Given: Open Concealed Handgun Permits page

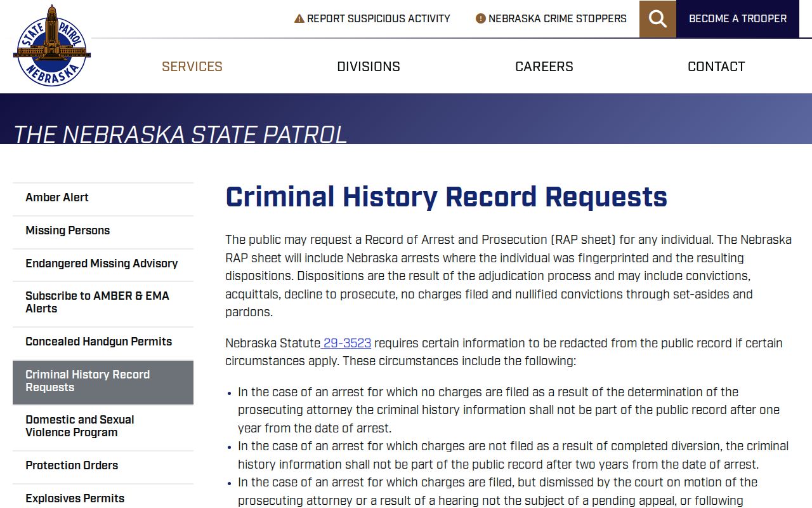Looking at the screenshot, I should pyautogui.click(x=103, y=342).
